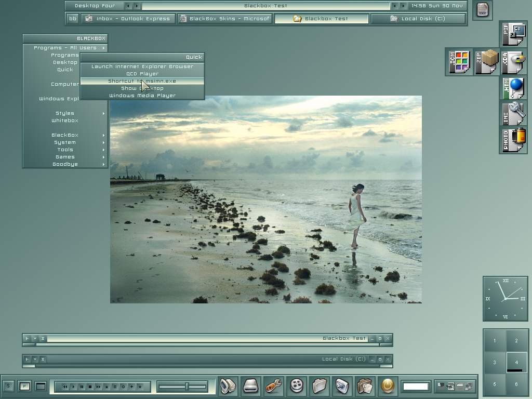Switch to workspace 2 in the pager

click(x=516, y=341)
